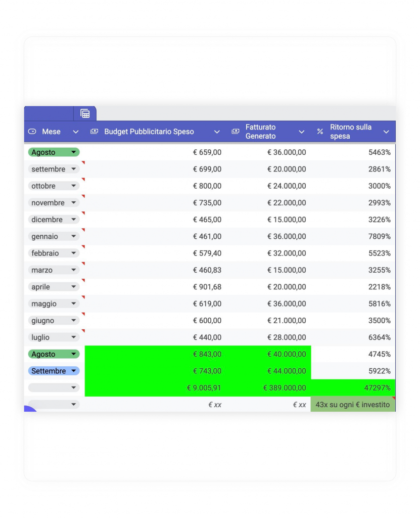Click the Budget Pubblicitario Speso currency icon
The height and width of the screenshot is (518, 420).
click(94, 132)
